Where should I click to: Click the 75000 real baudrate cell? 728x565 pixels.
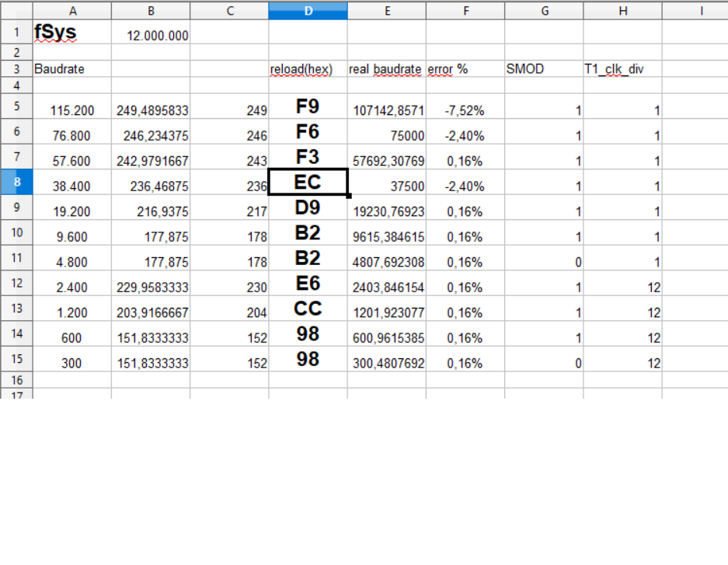pos(387,131)
